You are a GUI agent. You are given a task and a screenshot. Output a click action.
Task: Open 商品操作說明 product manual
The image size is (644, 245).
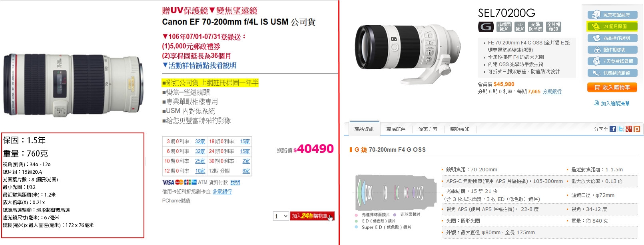pos(612,38)
